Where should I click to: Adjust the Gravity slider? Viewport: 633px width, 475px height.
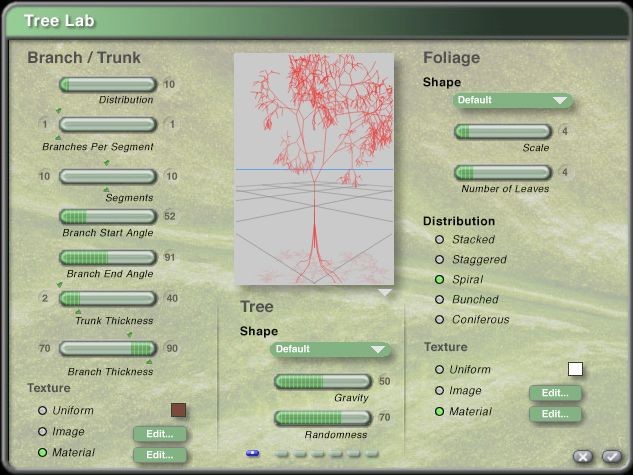pyautogui.click(x=322, y=381)
